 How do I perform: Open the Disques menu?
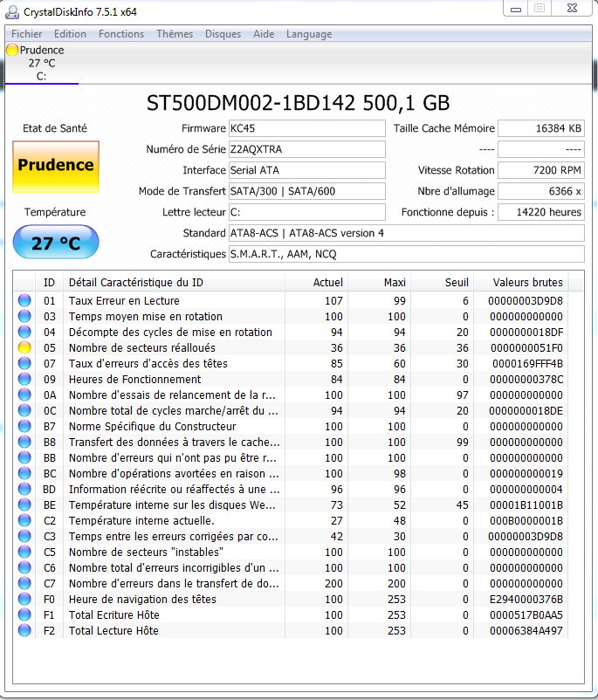(223, 34)
